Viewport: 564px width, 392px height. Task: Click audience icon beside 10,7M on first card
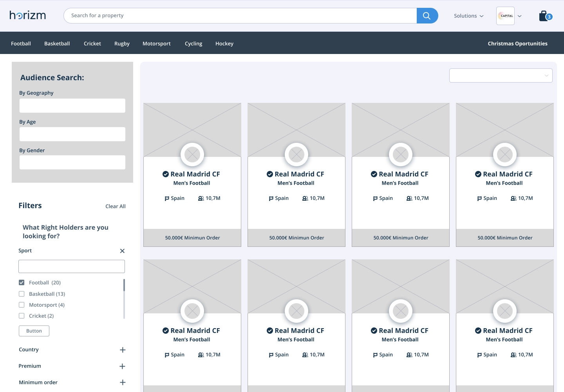(201, 198)
